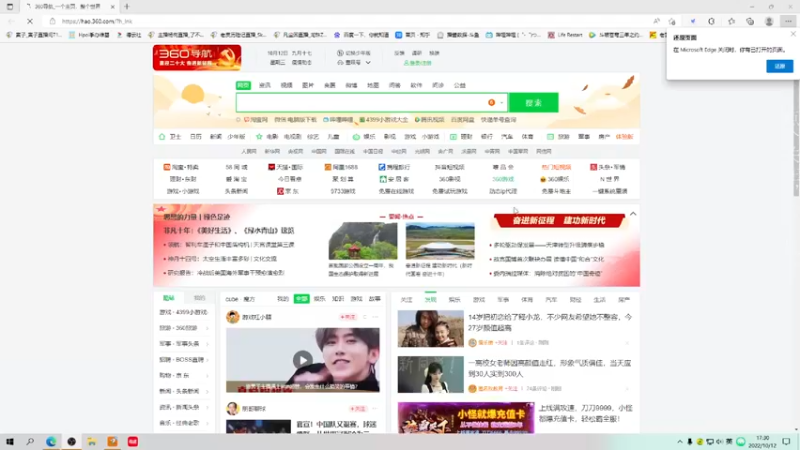Viewport: 800px width, 450px height.
Task: Click the 携程旅行 site icon
Action: (x=381, y=167)
